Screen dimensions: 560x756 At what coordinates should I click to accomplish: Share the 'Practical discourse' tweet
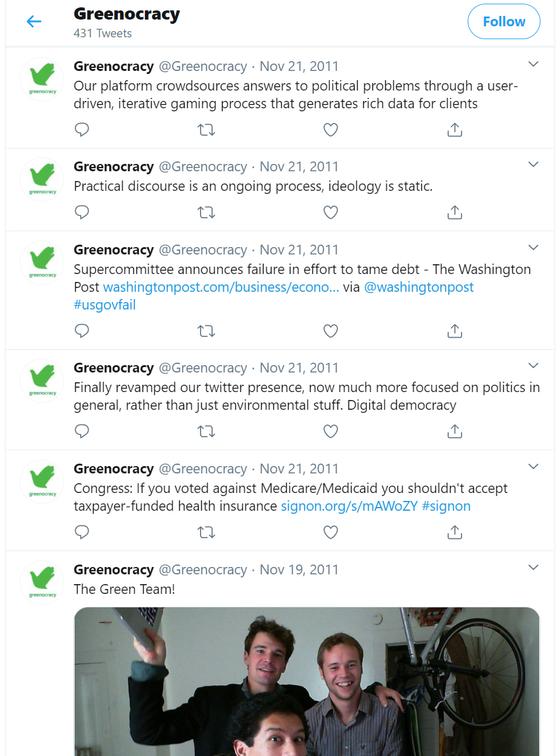click(454, 212)
